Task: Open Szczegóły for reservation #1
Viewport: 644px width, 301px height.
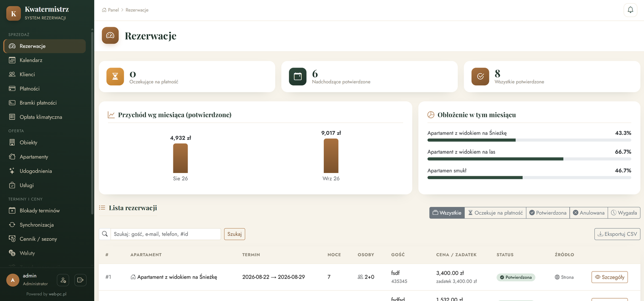Action: pyautogui.click(x=609, y=277)
